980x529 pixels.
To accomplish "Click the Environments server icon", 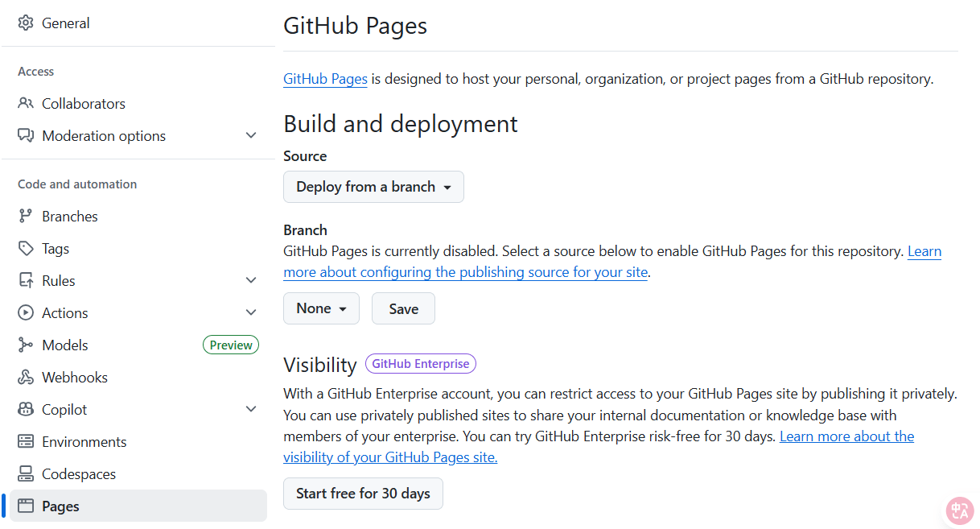I will 26,442.
